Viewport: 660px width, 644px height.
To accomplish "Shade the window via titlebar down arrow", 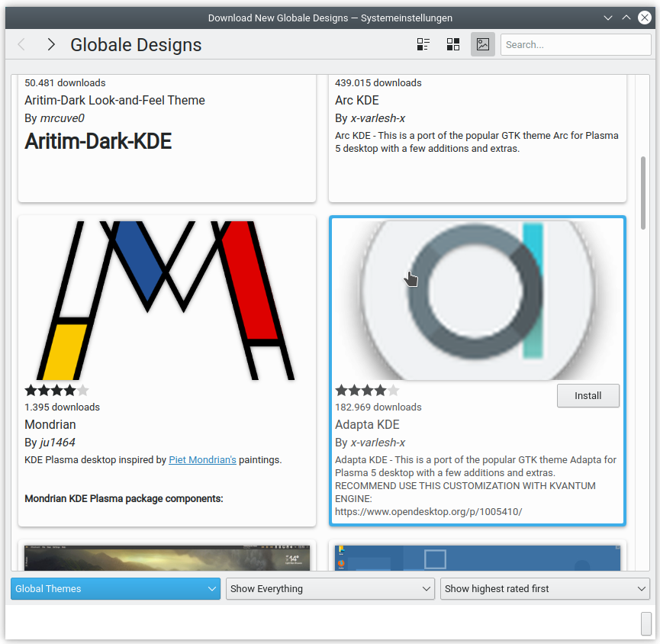I will [608, 18].
